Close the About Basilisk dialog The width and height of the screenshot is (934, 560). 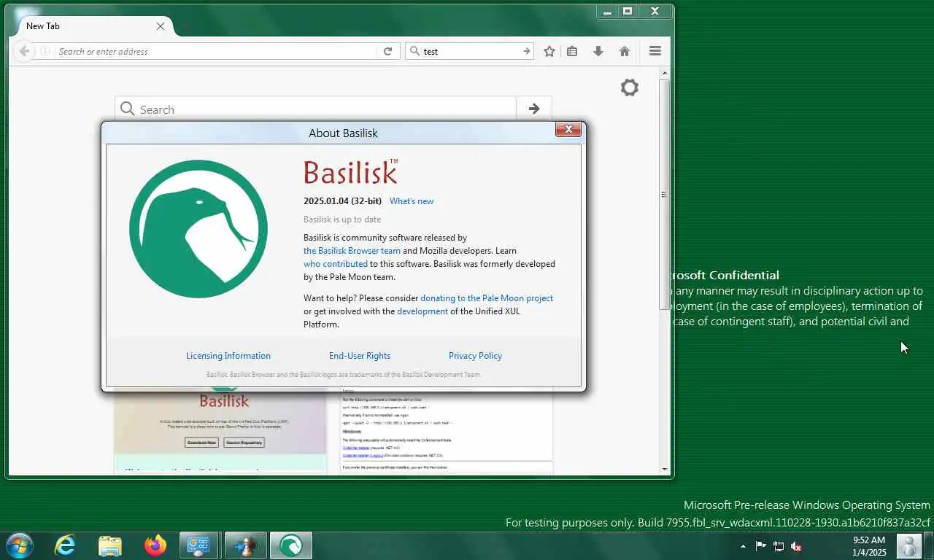568,130
